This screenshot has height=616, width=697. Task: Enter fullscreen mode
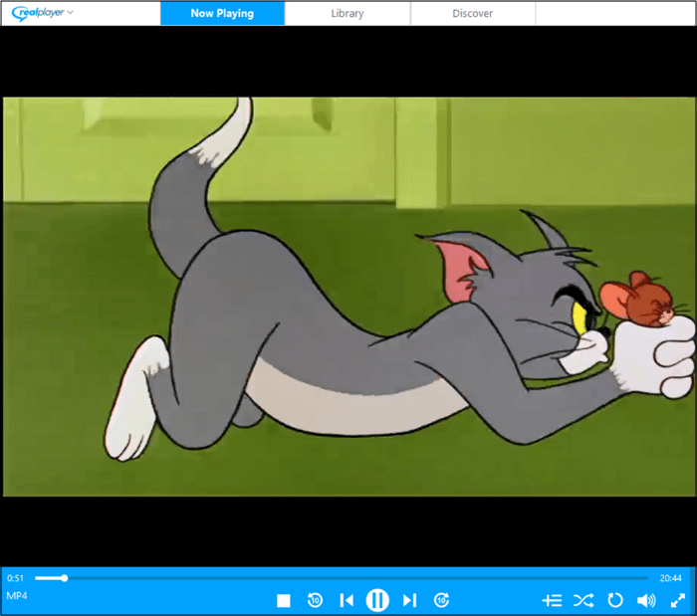(x=678, y=600)
